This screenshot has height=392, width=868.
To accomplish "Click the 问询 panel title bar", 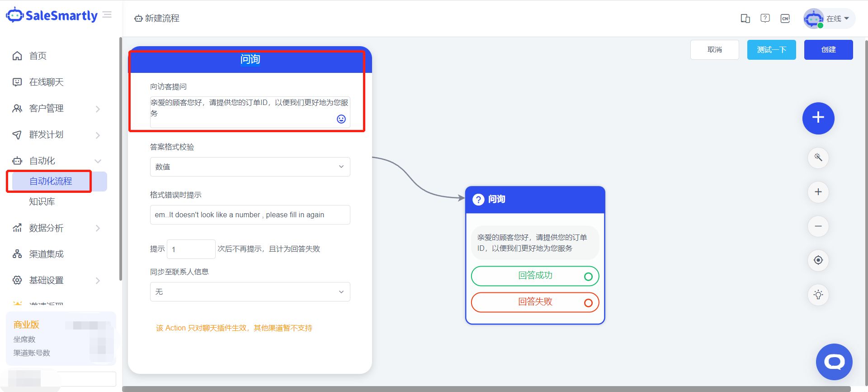I will [x=250, y=59].
